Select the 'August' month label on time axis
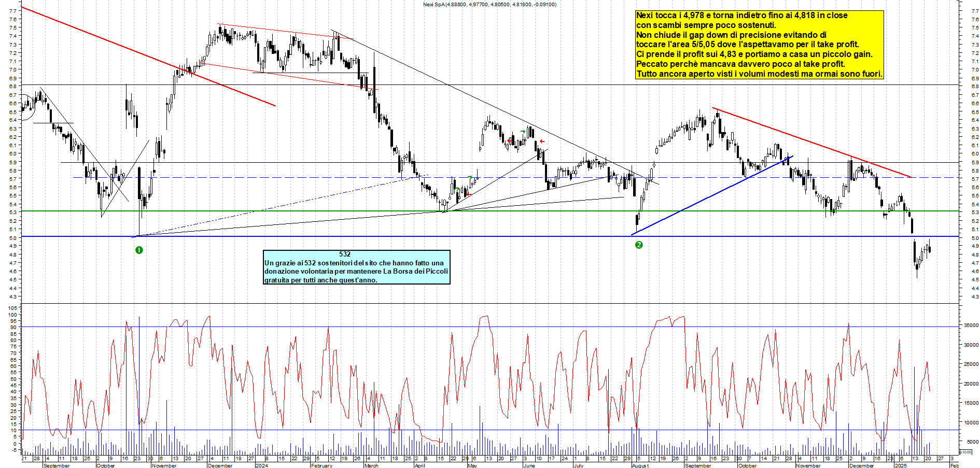Viewport: 980px width, 468px height. [x=640, y=465]
